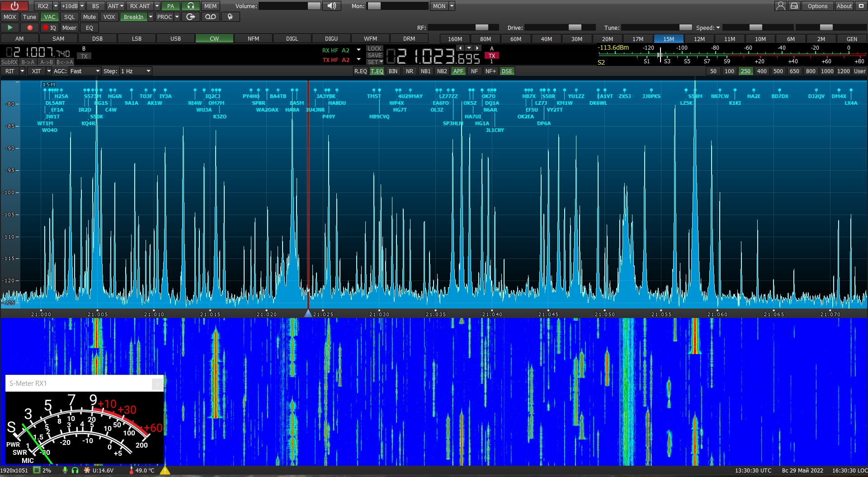Viewport: 868px width, 477px height.
Task: Click the window layout icon beside About
Action: [x=861, y=6]
